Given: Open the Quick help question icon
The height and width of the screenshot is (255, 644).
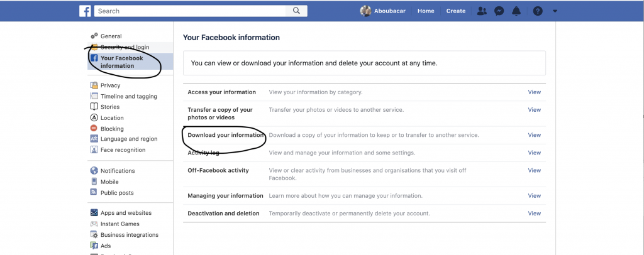Looking at the screenshot, I should pyautogui.click(x=538, y=11).
